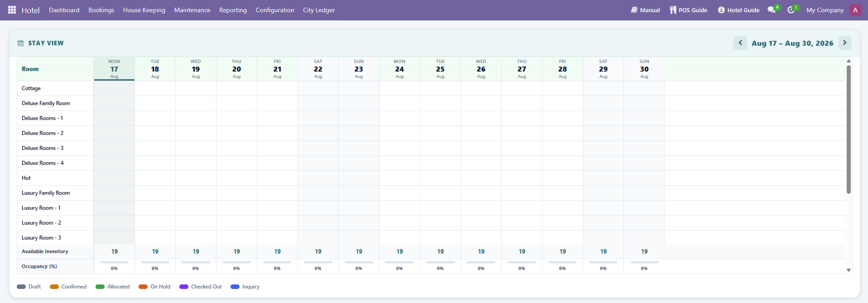
Task: Switch company via My Company
Action: point(825,10)
